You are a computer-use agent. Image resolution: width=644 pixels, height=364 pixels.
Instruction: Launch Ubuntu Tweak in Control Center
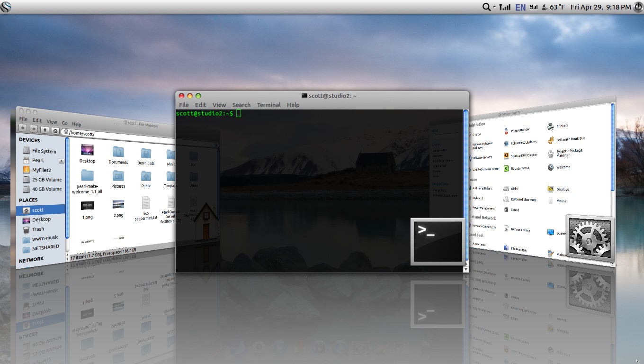[520, 168]
